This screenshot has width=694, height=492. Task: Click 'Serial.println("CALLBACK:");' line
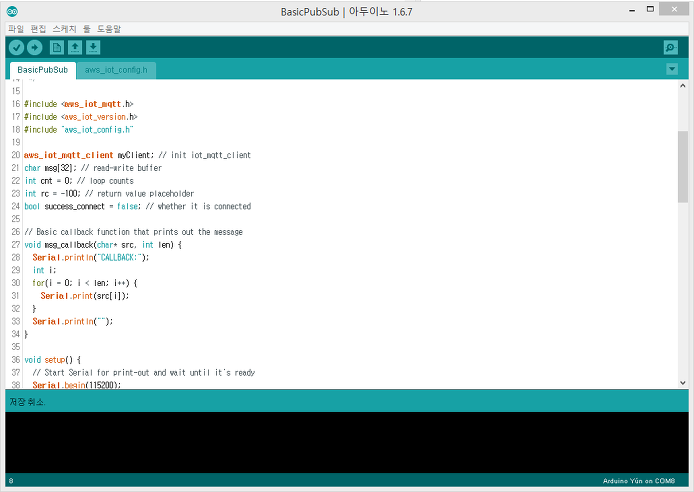tap(90, 258)
